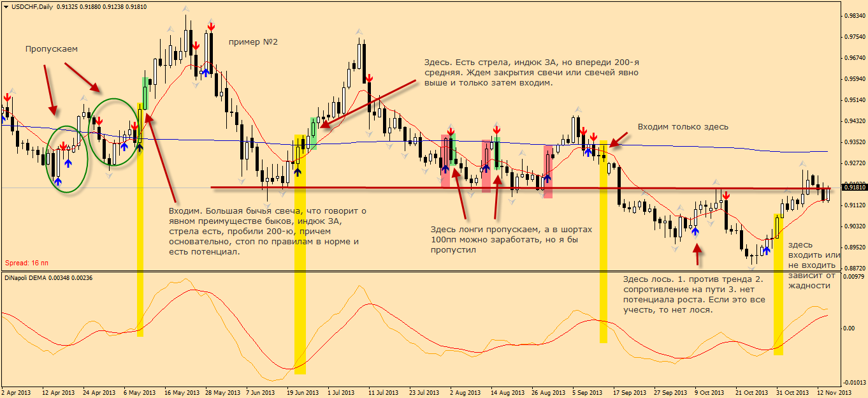Click the 0.00979 indicator scale value
The width and height of the screenshot is (868, 398).
coord(853,277)
